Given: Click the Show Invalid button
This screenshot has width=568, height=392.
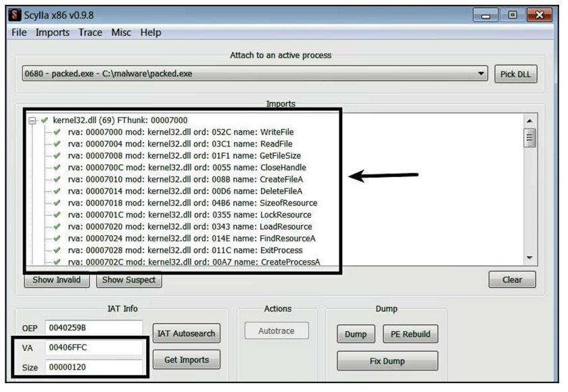Looking at the screenshot, I should pyautogui.click(x=57, y=280).
